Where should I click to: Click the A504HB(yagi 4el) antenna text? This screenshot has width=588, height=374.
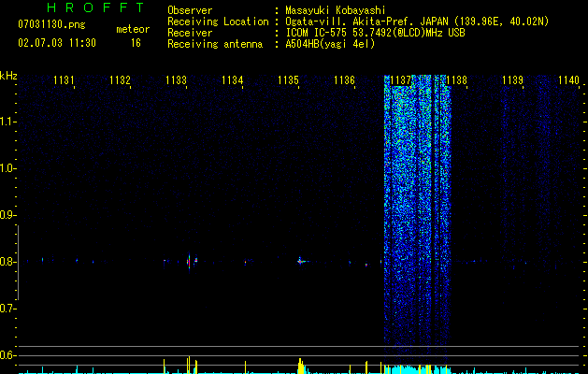point(330,44)
